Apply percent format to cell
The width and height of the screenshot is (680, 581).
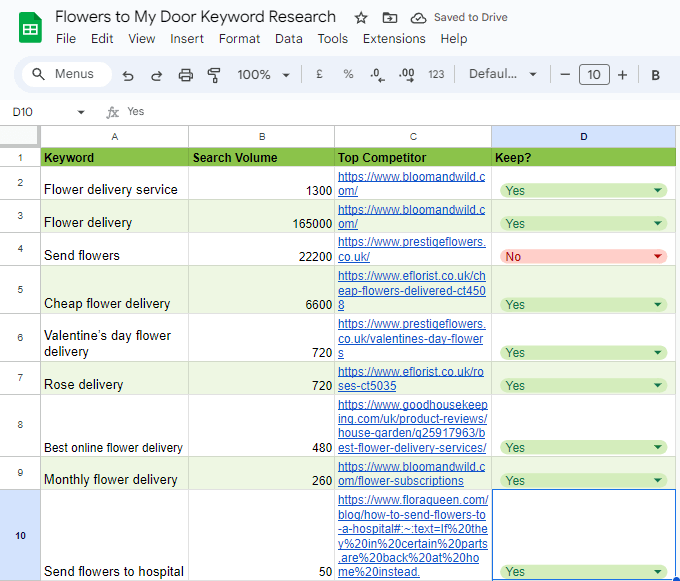click(x=348, y=75)
